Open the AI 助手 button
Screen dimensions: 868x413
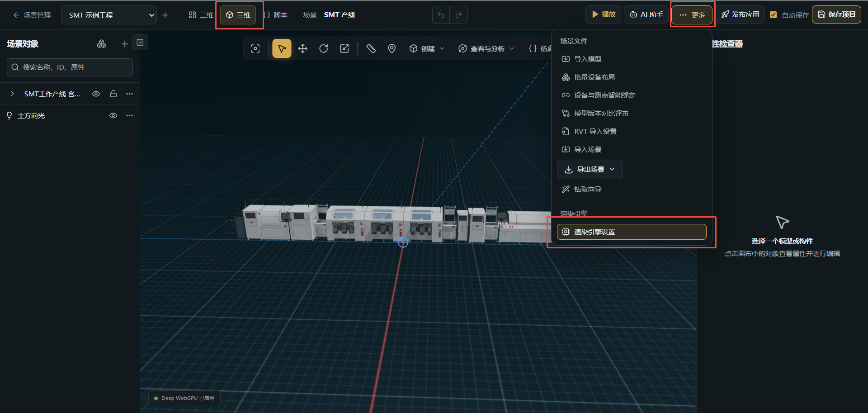click(646, 14)
